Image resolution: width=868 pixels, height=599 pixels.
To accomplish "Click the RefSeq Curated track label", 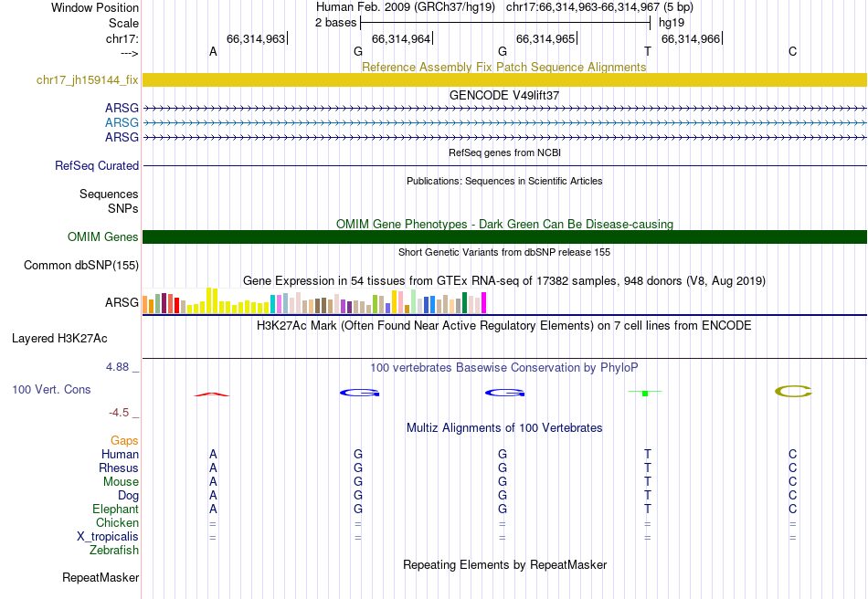I will 97,165.
